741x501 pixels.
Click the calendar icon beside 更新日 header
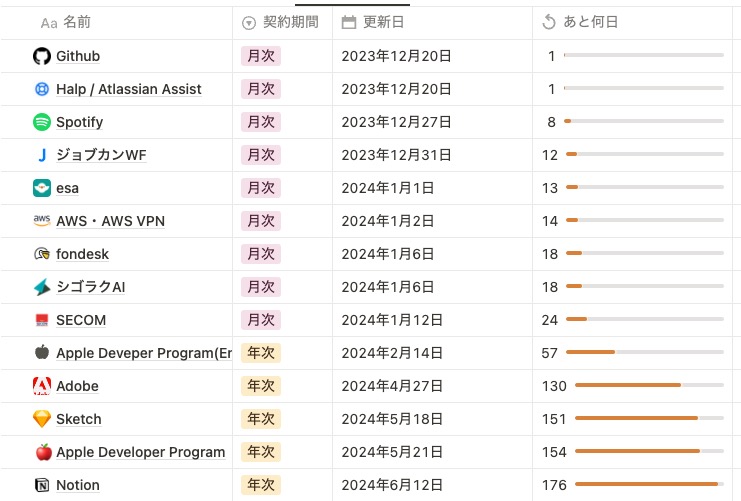pos(349,22)
